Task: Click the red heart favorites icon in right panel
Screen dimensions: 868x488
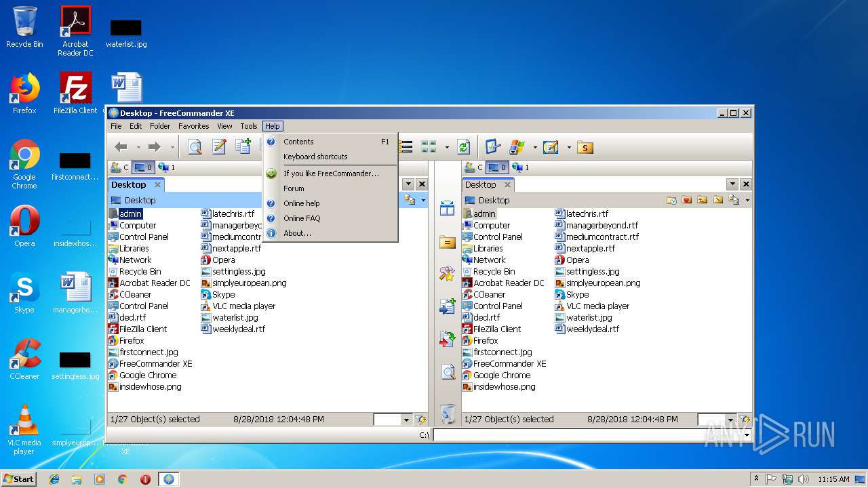Action: [687, 200]
